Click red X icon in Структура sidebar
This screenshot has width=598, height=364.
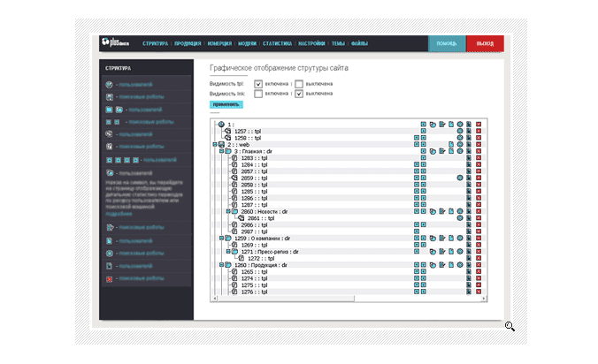click(109, 279)
